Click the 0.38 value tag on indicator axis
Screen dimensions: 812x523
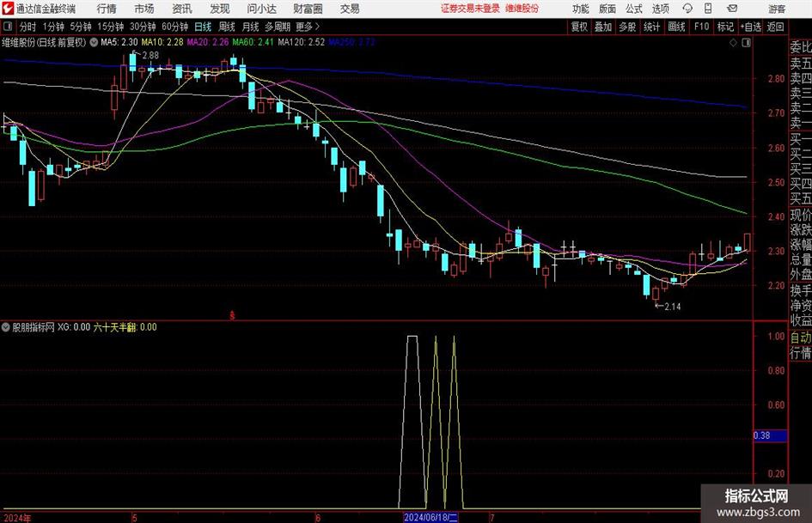tap(771, 435)
